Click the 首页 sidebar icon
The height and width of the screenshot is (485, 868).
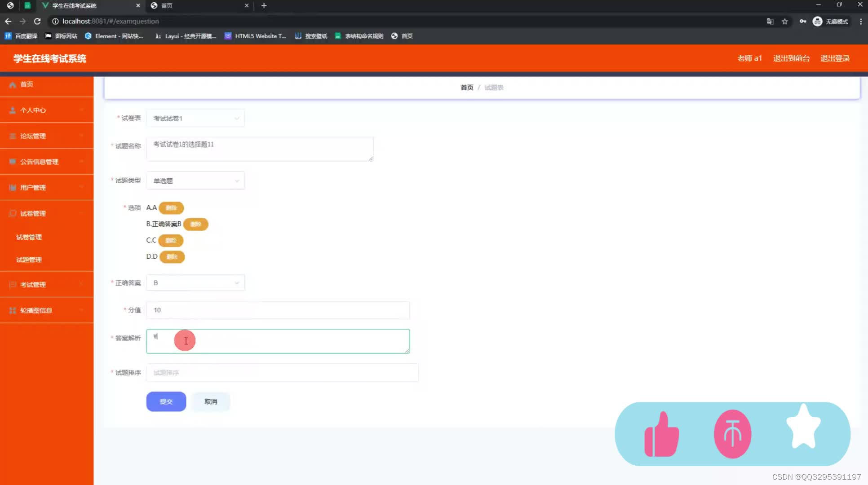(x=12, y=84)
